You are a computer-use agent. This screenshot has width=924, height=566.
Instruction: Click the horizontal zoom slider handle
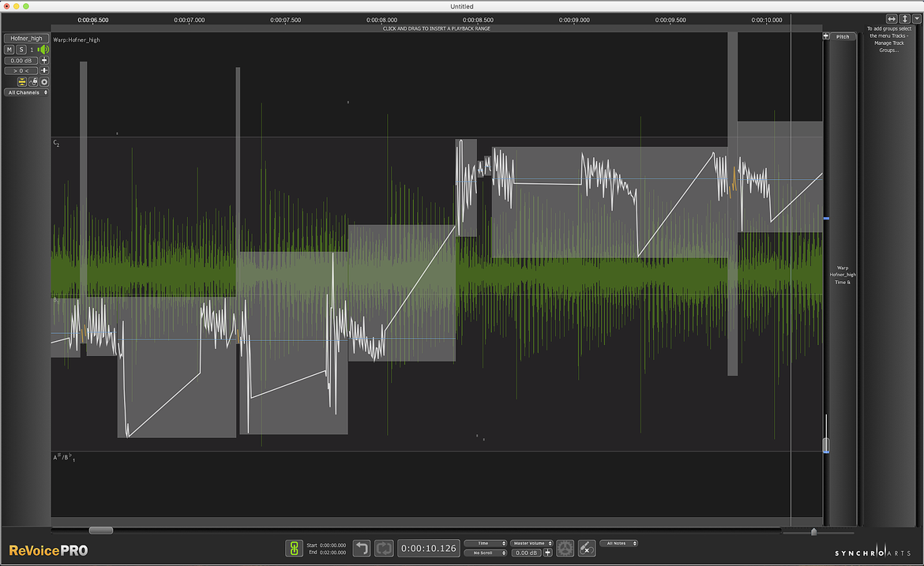pyautogui.click(x=813, y=531)
